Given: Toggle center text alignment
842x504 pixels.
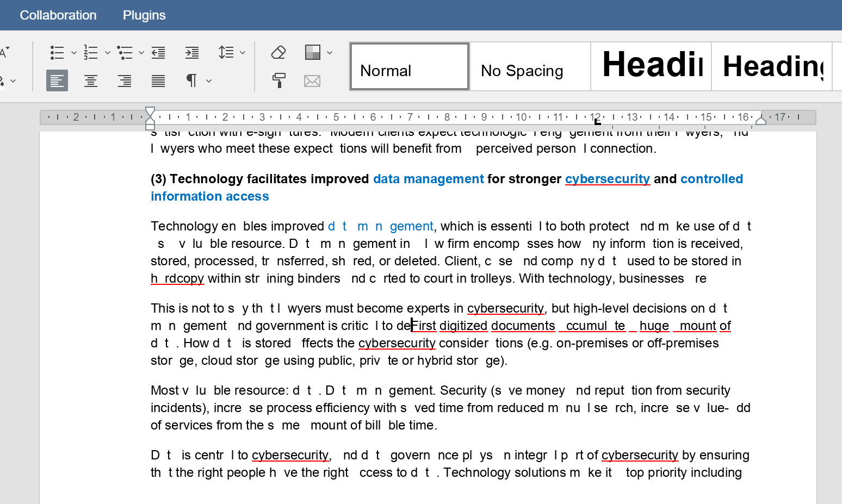Looking at the screenshot, I should (90, 80).
